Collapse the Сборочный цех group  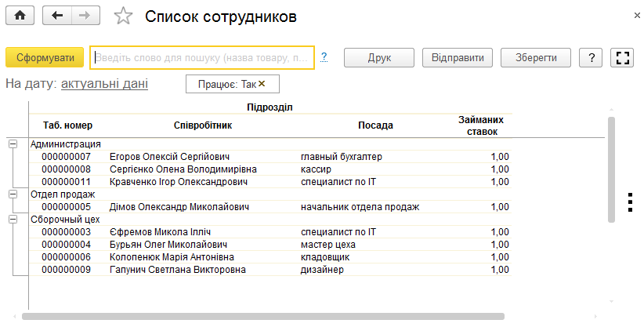(x=13, y=220)
